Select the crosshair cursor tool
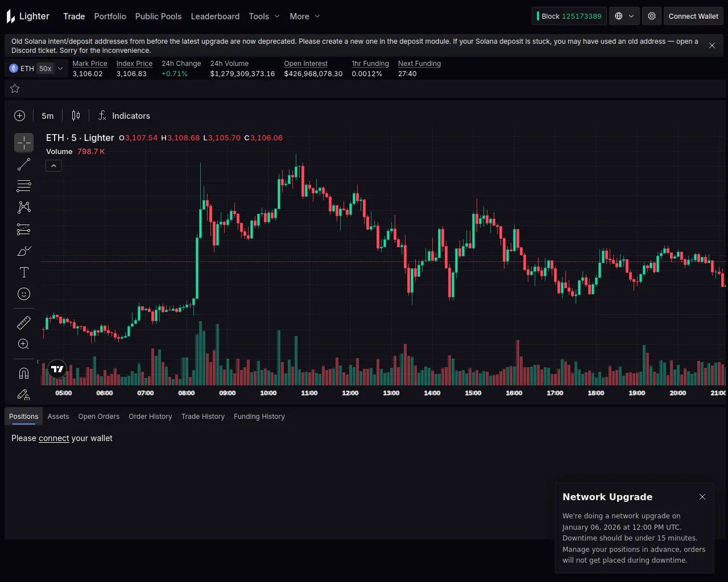Image resolution: width=728 pixels, height=582 pixels. click(24, 143)
